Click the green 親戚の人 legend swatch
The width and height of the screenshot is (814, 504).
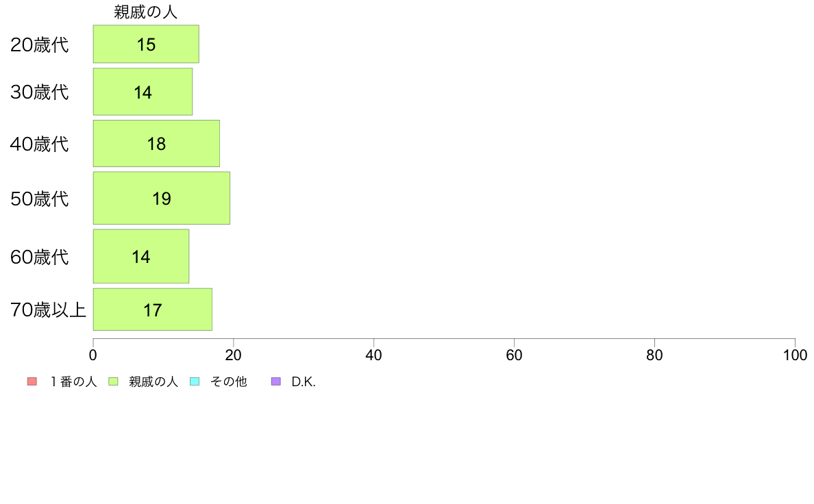tap(113, 381)
